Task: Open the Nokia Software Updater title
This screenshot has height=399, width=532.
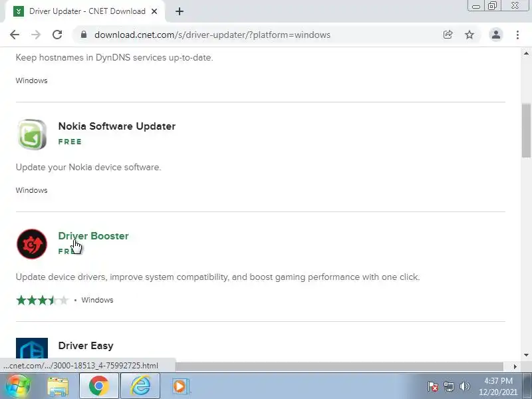Action: click(117, 126)
